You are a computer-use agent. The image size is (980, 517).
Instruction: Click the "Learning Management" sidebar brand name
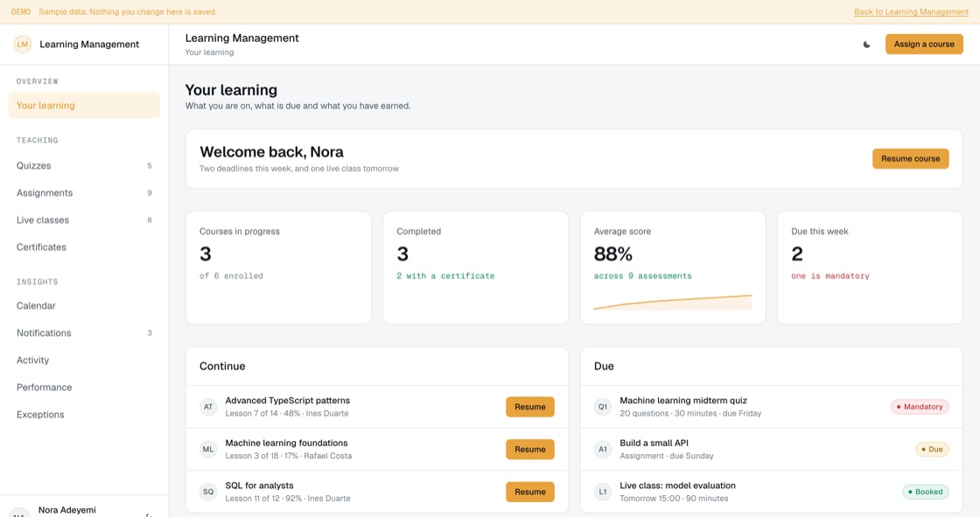coord(89,45)
